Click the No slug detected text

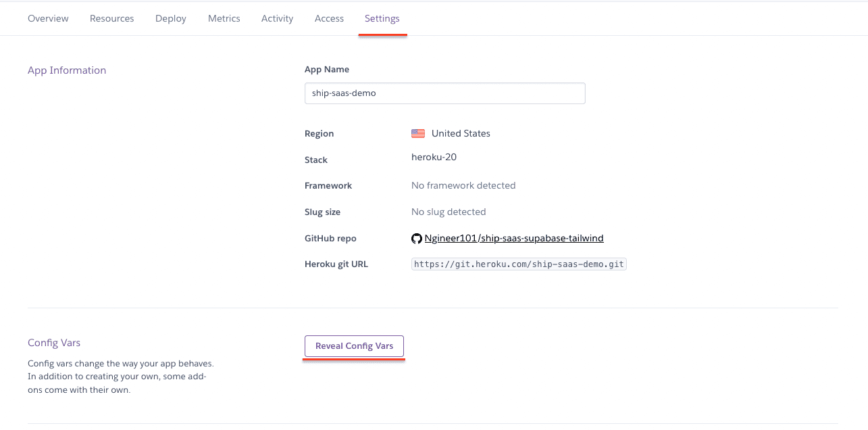pos(448,212)
